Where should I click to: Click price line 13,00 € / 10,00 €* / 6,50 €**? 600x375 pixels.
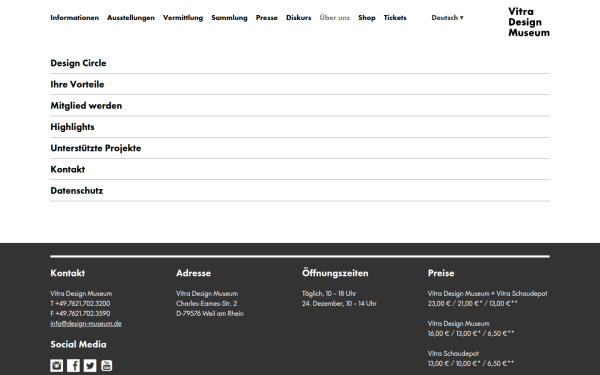[471, 363]
